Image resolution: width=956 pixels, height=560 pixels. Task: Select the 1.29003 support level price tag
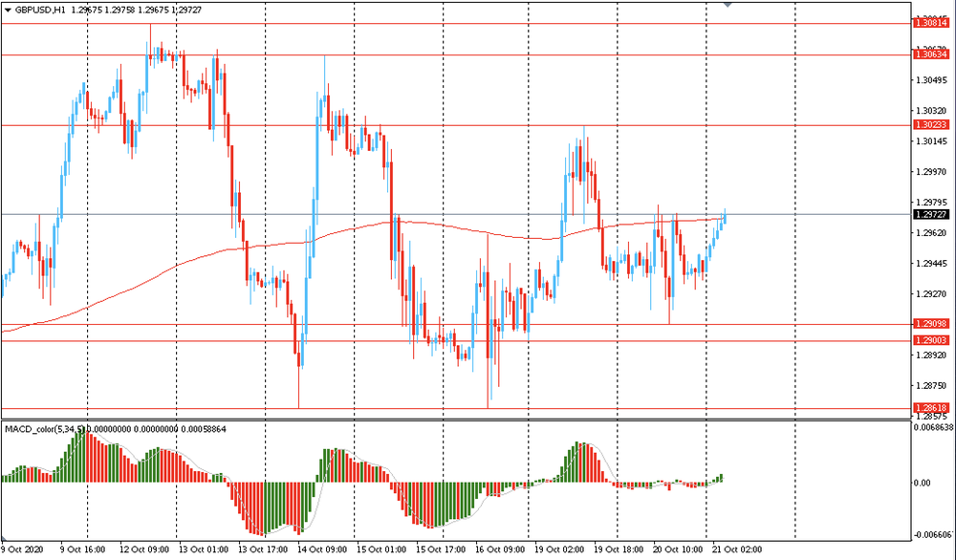point(930,340)
